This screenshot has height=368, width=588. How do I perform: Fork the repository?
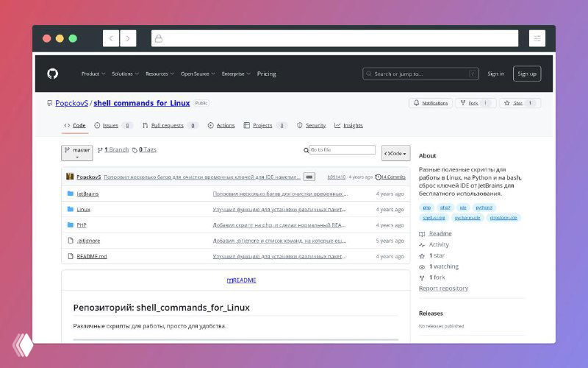coord(475,103)
